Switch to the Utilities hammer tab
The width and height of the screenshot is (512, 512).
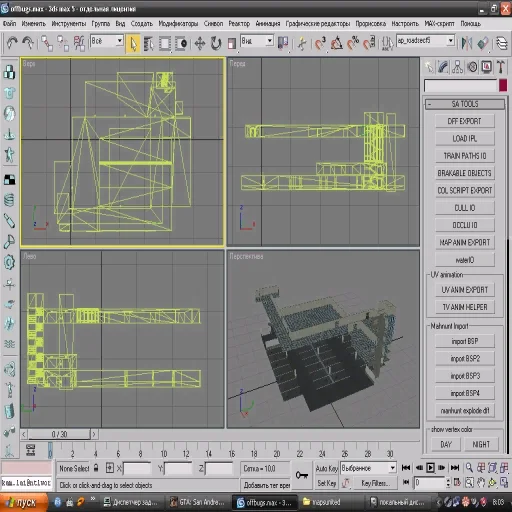pyautogui.click(x=501, y=67)
